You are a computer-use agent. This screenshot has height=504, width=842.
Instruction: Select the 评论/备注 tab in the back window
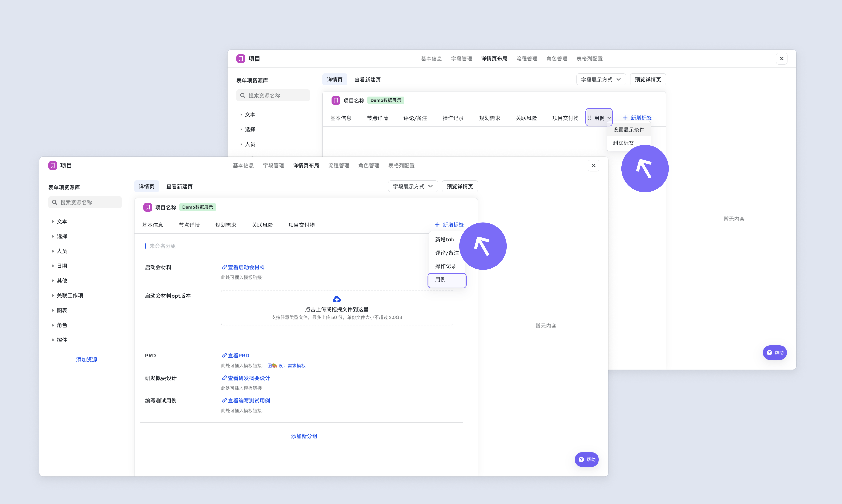tap(415, 118)
